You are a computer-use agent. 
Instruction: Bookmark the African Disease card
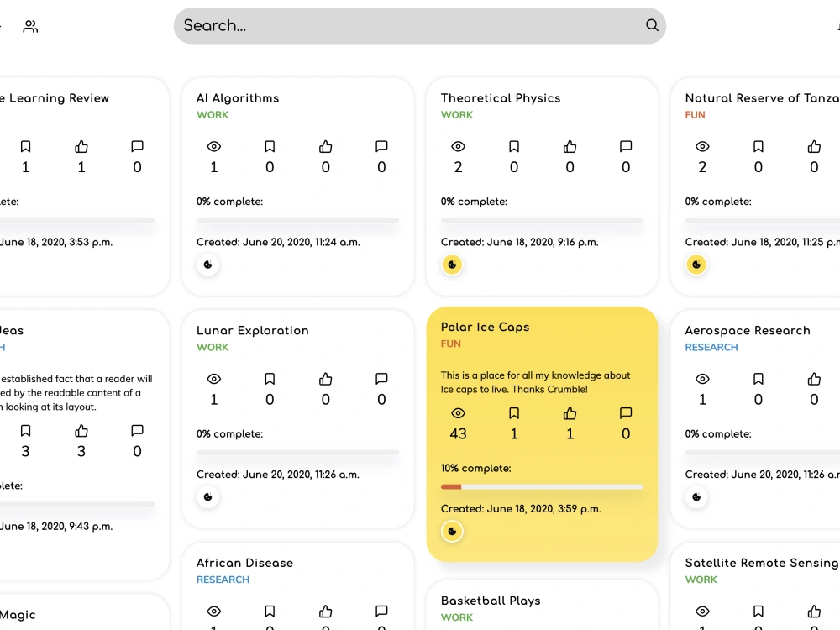coord(270,612)
